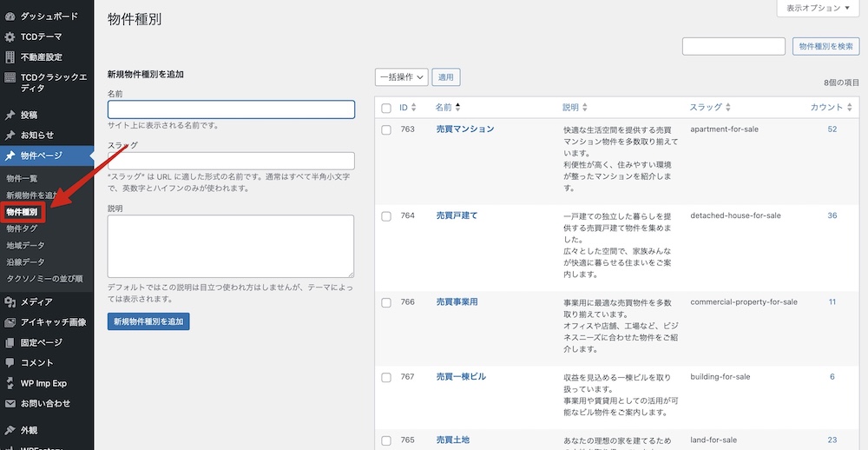Click count 23 for 売買土地
Viewport: 868px width, 450px height.
tap(832, 440)
